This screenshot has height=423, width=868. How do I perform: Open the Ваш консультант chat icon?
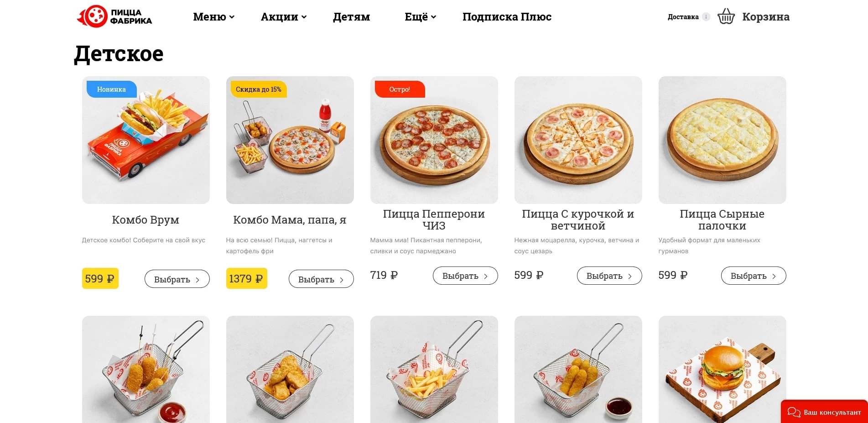click(x=795, y=412)
